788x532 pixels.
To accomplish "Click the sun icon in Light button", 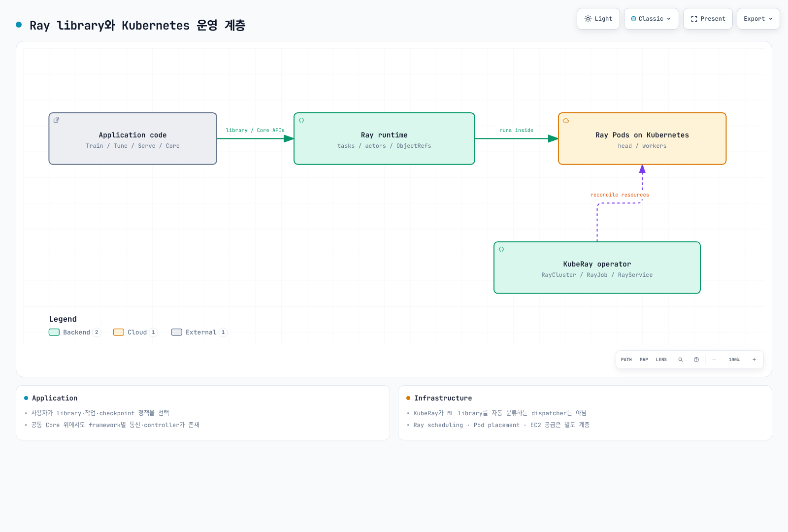I will [588, 19].
